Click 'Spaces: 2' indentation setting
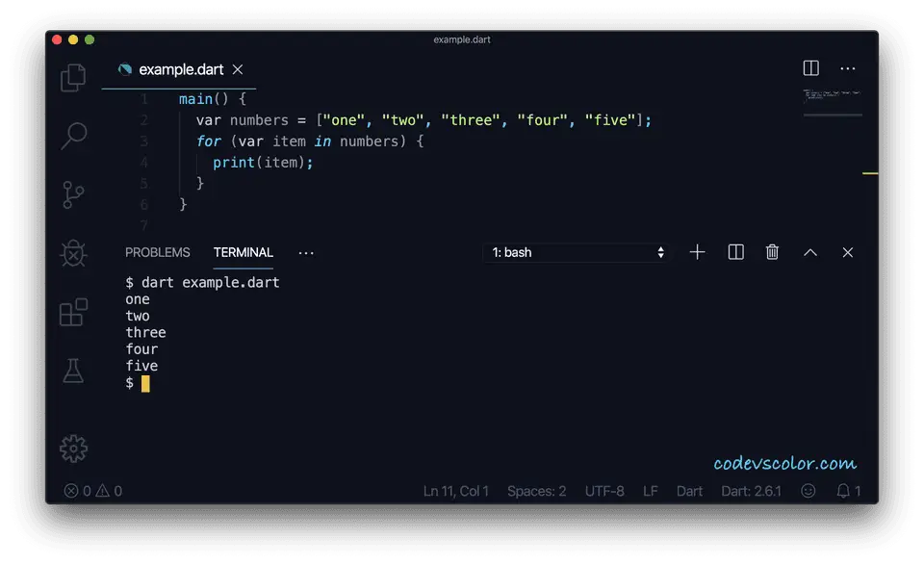This screenshot has width=924, height=564. 536,491
